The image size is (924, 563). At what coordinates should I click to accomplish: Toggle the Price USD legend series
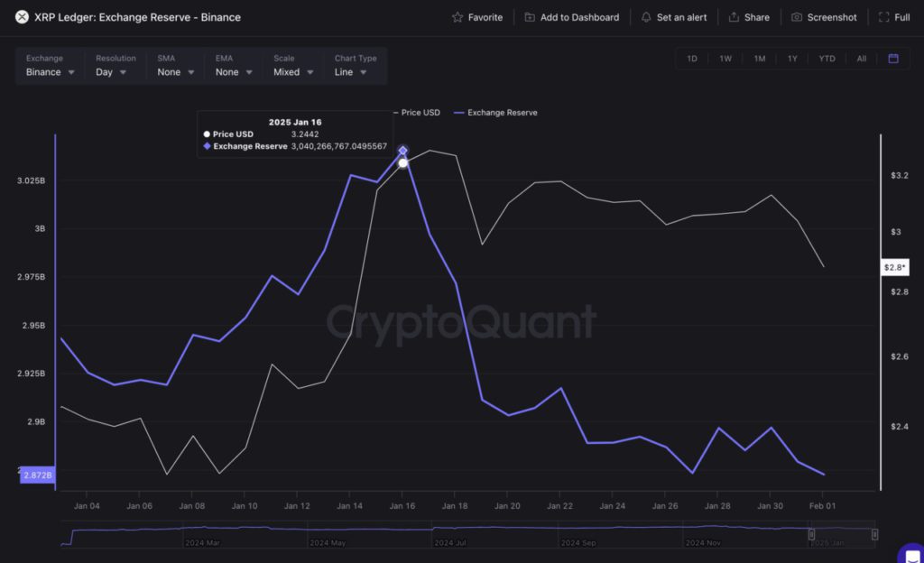tap(417, 113)
